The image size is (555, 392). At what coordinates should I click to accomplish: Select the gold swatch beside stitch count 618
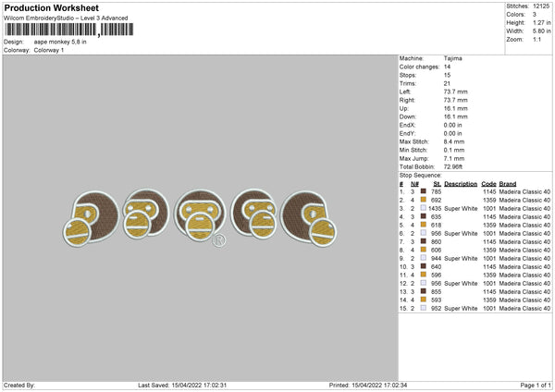pos(423,225)
